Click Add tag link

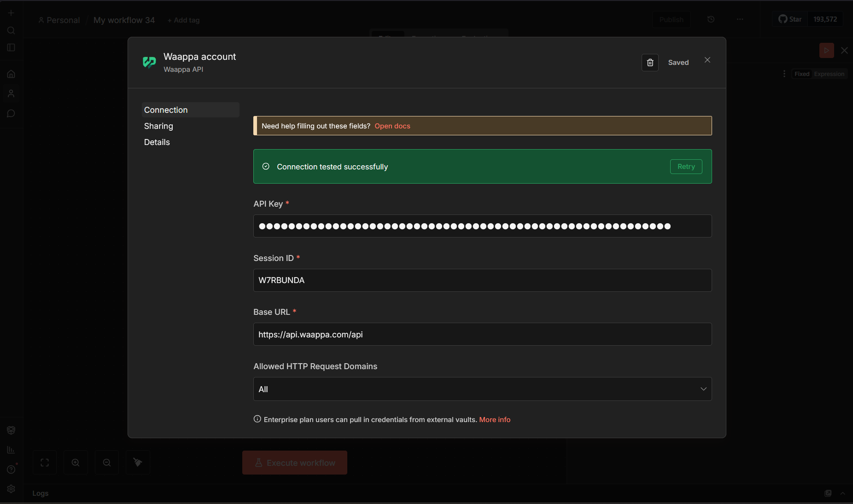(x=183, y=20)
